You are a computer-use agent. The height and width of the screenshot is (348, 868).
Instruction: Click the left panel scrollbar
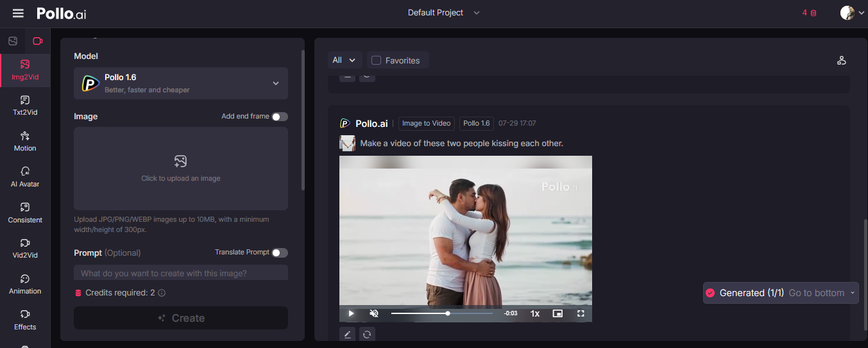point(303,120)
